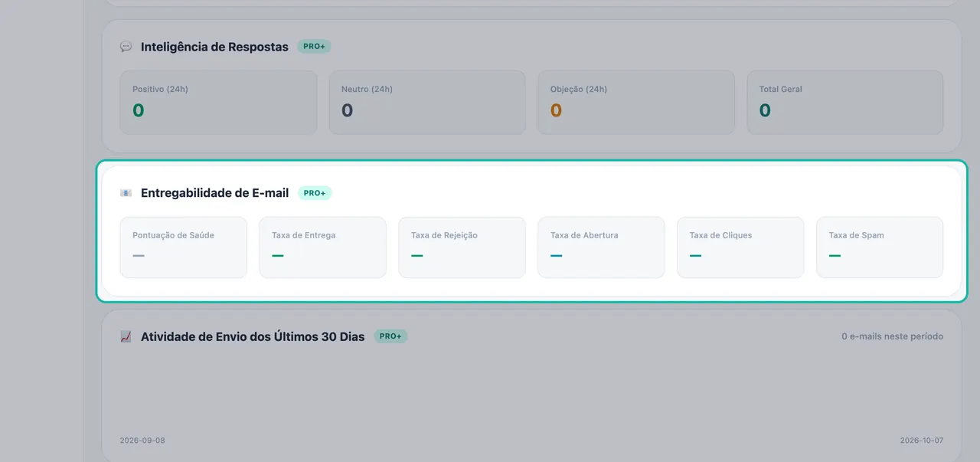The image size is (980, 462).
Task: Open the Taxa de Abertura card
Action: click(602, 247)
